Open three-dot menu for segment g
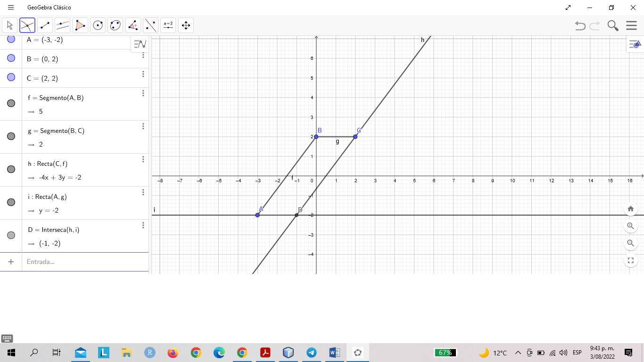The width and height of the screenshot is (644, 362). tap(143, 126)
